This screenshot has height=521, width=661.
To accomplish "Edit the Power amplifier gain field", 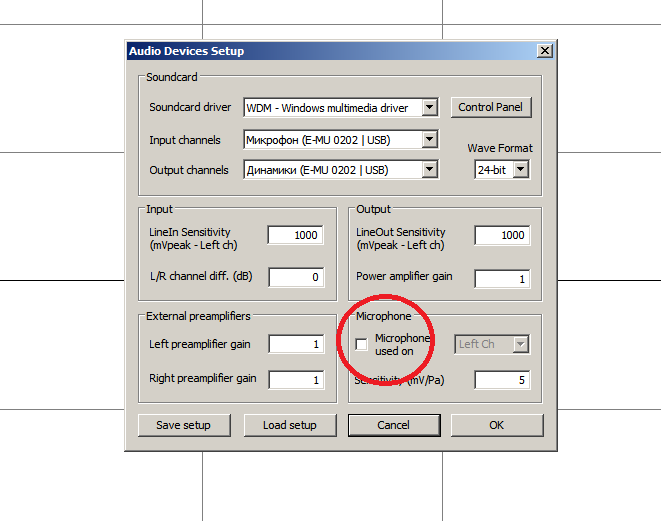I will [502, 279].
